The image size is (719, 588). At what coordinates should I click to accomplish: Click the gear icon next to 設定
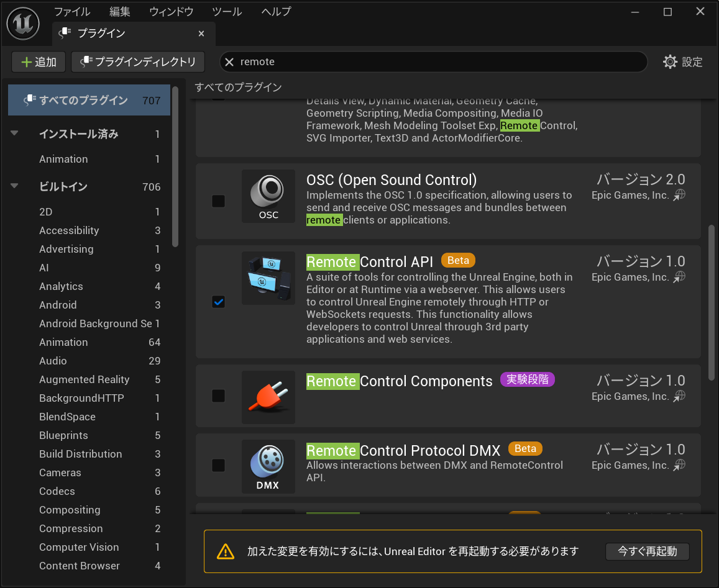tap(670, 62)
